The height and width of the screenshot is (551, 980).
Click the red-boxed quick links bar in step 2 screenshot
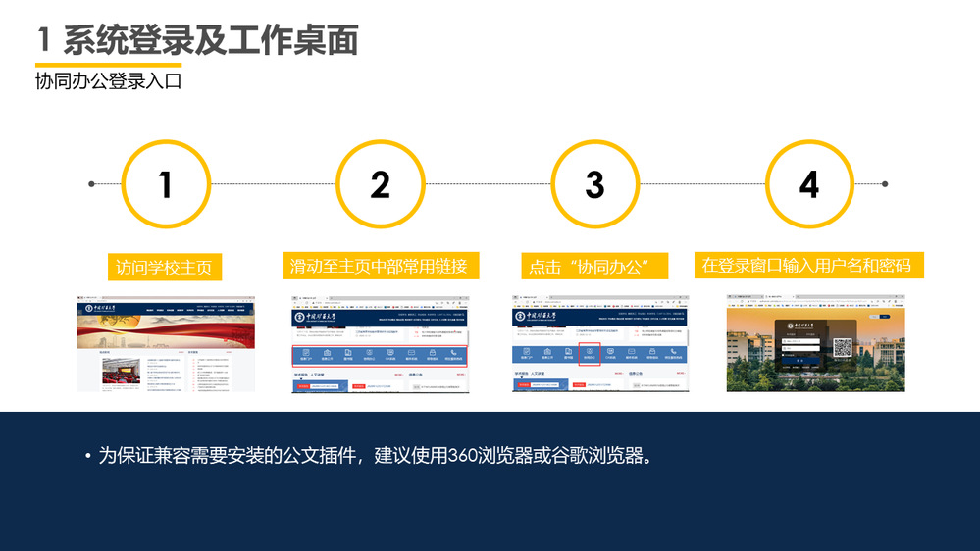coord(380,355)
